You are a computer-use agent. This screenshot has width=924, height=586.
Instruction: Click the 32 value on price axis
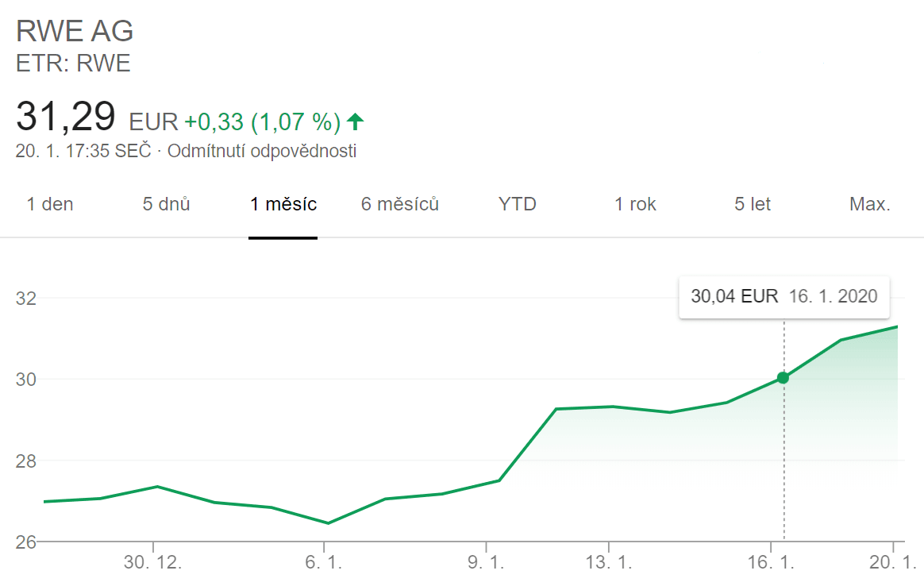click(x=26, y=299)
